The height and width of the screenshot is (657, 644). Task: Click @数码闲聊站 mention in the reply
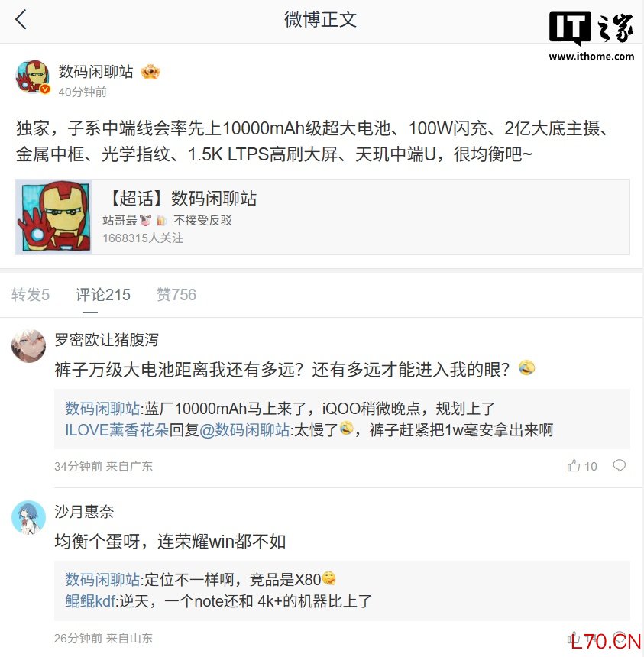(x=244, y=430)
